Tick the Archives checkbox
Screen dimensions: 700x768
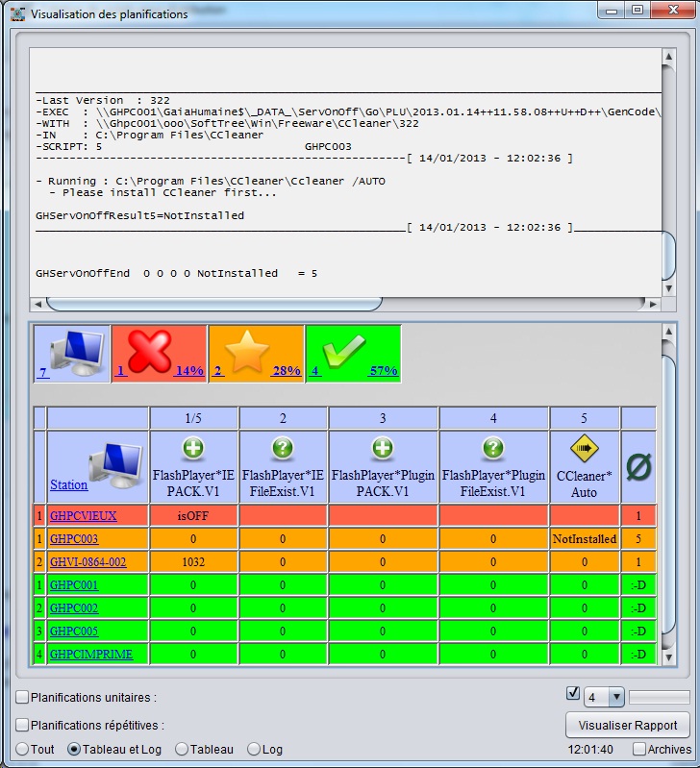pyautogui.click(x=639, y=749)
